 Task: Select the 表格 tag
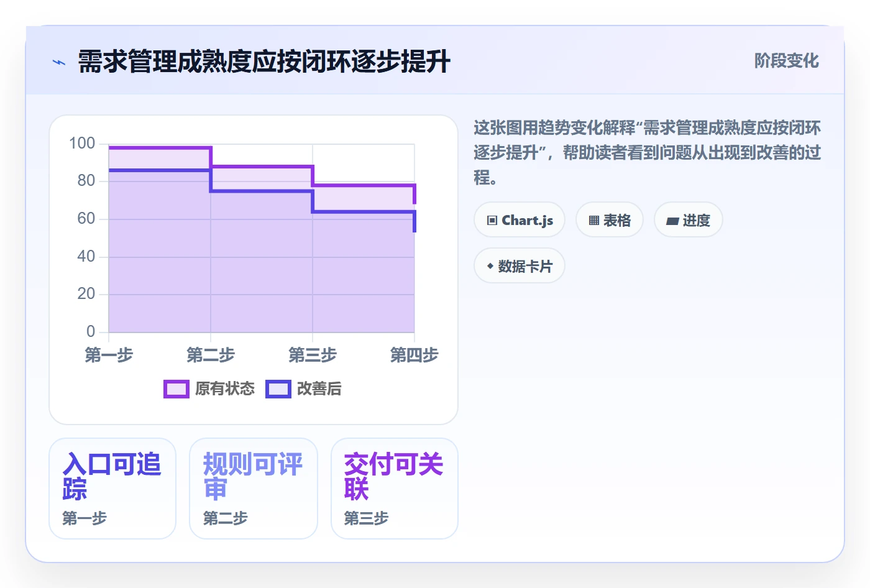[610, 220]
